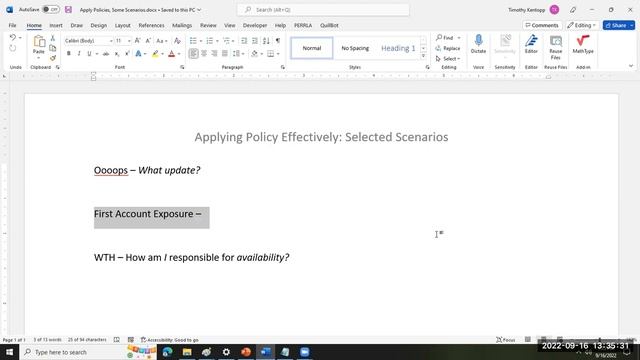Image resolution: width=640 pixels, height=360 pixels.
Task: Open the Editing mode dropdown
Action: (581, 25)
